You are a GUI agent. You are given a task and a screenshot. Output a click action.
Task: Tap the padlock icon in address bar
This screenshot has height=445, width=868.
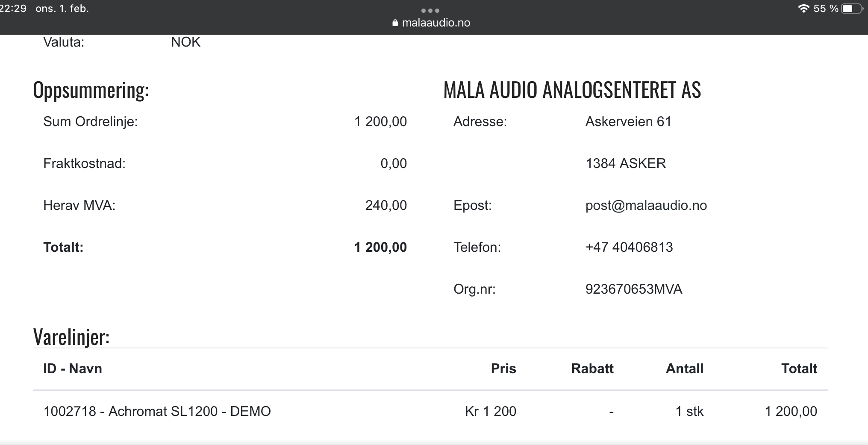(395, 23)
